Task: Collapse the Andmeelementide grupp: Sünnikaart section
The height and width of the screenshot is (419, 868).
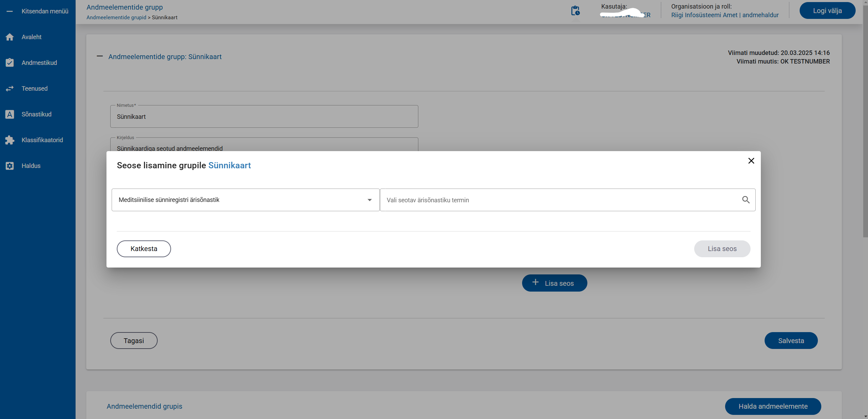Action: [x=100, y=57]
